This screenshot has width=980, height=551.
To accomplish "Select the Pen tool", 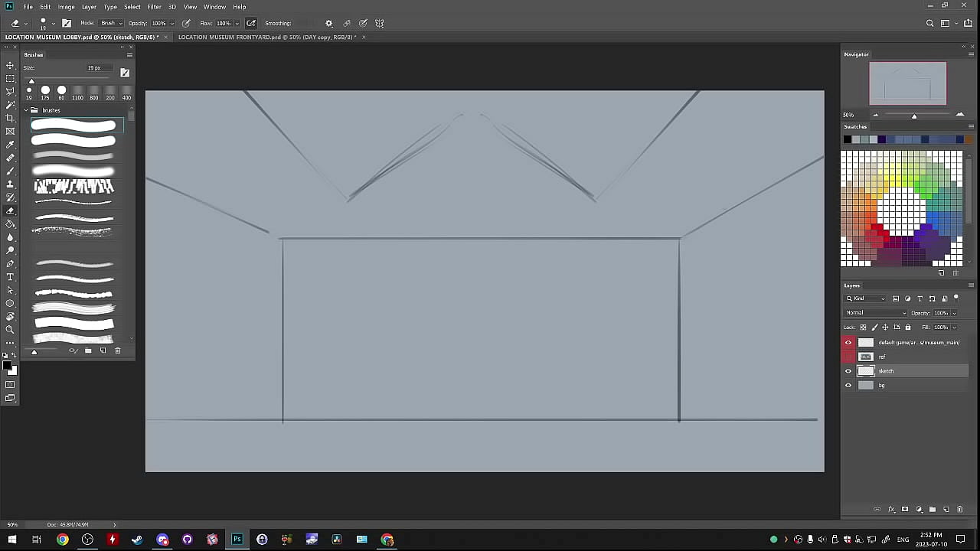I will click(x=10, y=263).
